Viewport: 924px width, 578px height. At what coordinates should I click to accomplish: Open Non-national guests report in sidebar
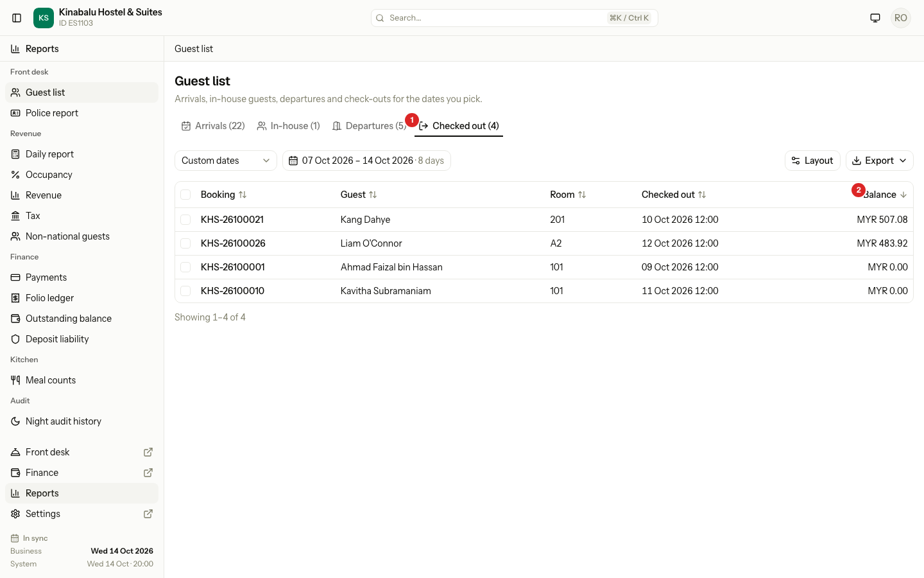coord(81,236)
